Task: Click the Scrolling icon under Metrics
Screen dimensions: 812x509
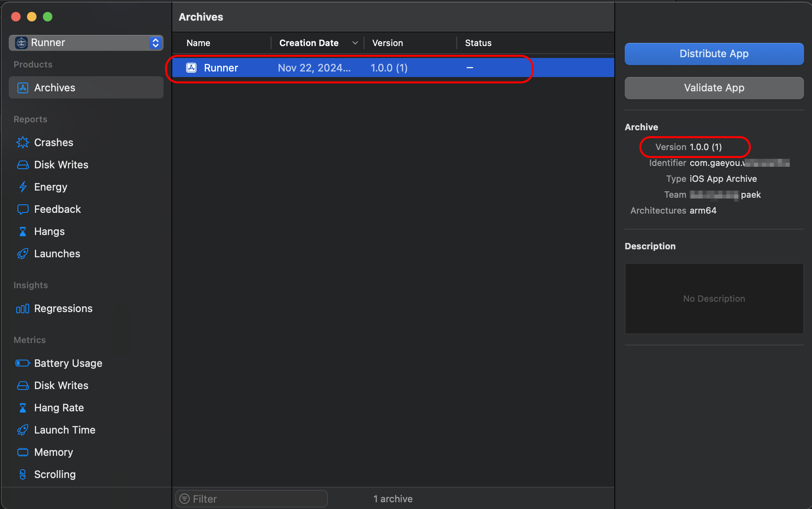Action: tap(23, 474)
